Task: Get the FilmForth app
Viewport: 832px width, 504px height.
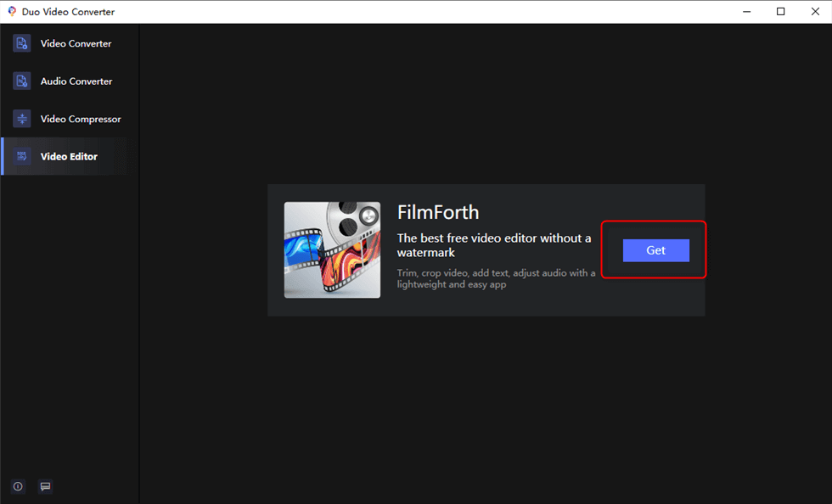Action: coord(655,250)
